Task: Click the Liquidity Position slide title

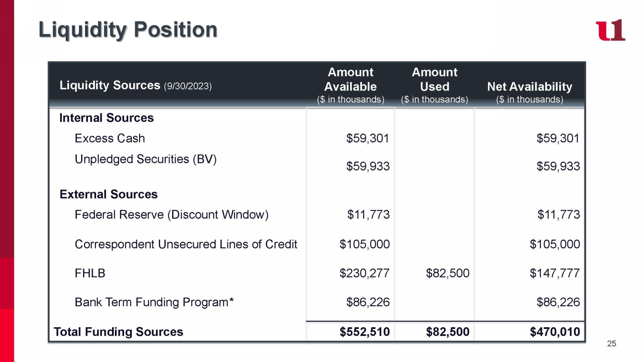Action: 128,30
